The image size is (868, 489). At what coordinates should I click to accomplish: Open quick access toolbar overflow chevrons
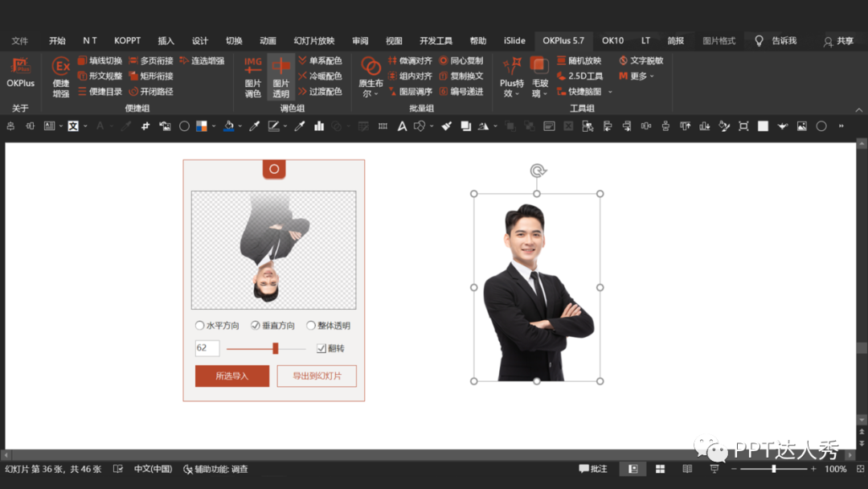point(841,126)
